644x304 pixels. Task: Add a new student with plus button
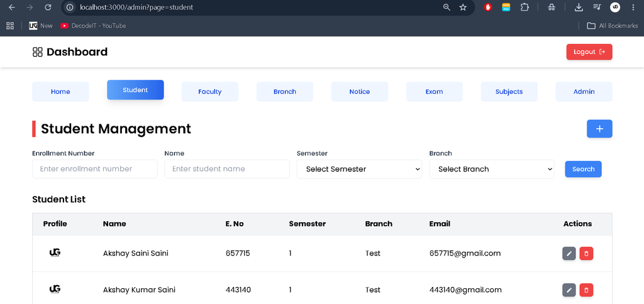(599, 129)
